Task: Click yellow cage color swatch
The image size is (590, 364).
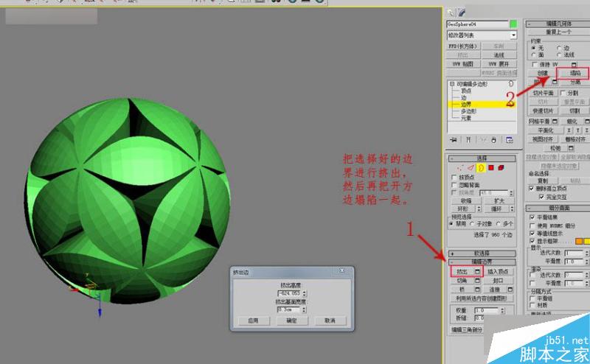Action: pyautogui.click(x=586, y=241)
